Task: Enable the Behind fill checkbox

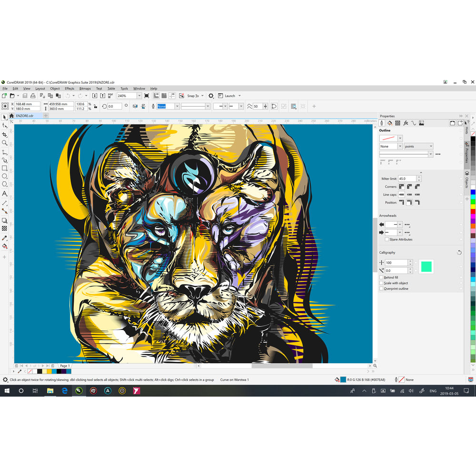Action: 381,278
